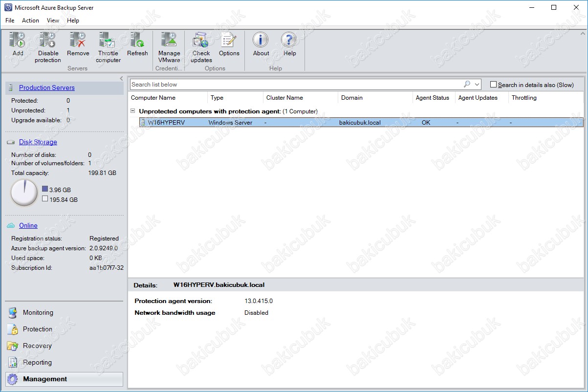Select the Management workspace button
The width and height of the screenshot is (588, 392).
coord(64,379)
